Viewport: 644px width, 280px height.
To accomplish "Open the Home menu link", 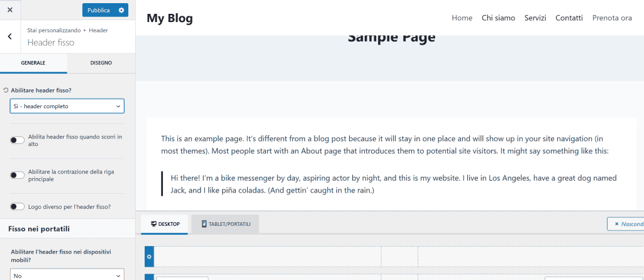I will [462, 18].
